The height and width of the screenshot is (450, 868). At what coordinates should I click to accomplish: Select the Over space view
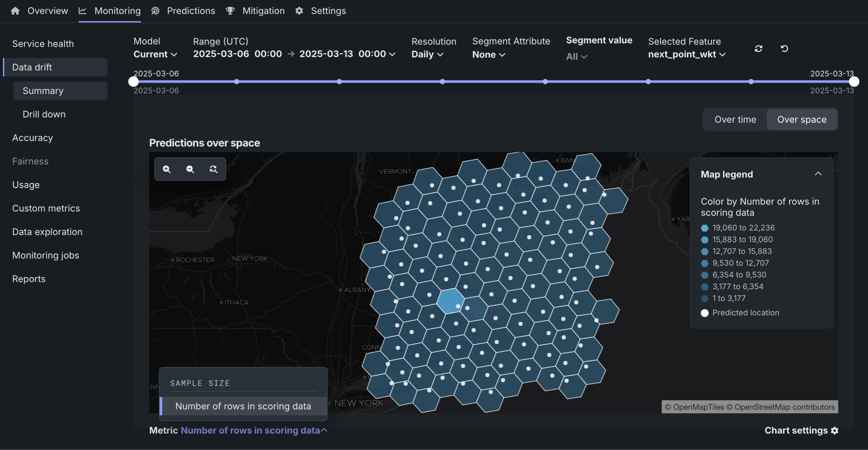(x=802, y=120)
